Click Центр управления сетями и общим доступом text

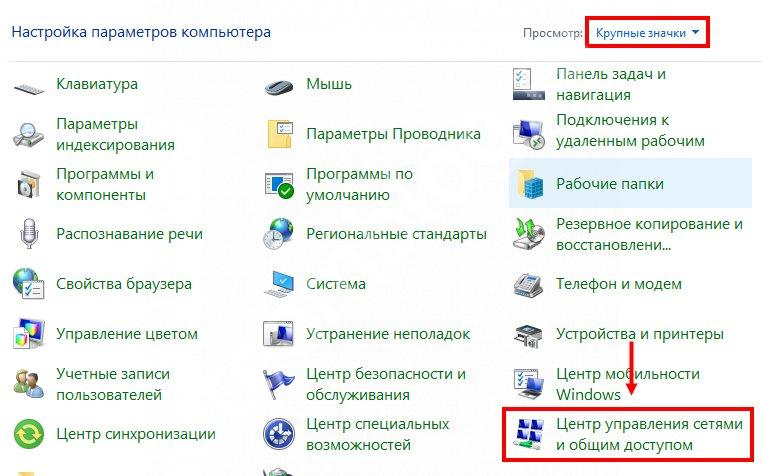pyautogui.click(x=649, y=434)
